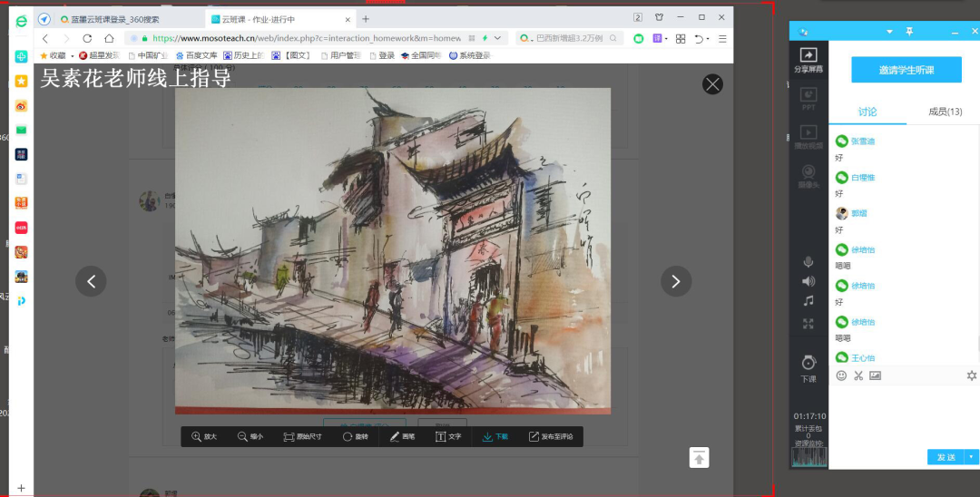
Task: Click 王心怡 name in discussion
Action: [x=863, y=357]
